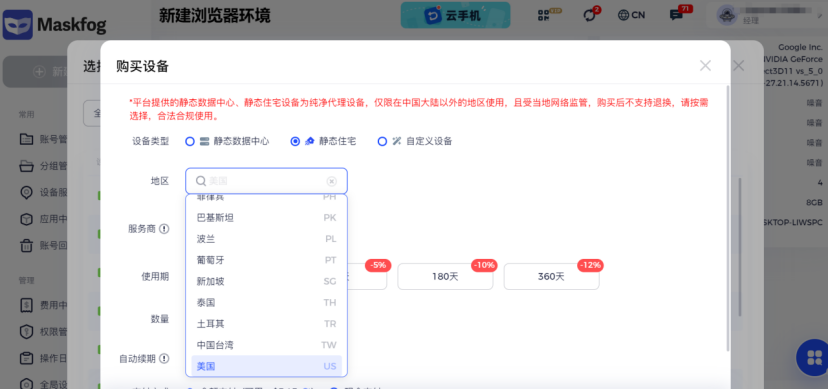Screen dimensions: 829x389
Task: Select the 360天 usage period button
Action: click(x=551, y=276)
